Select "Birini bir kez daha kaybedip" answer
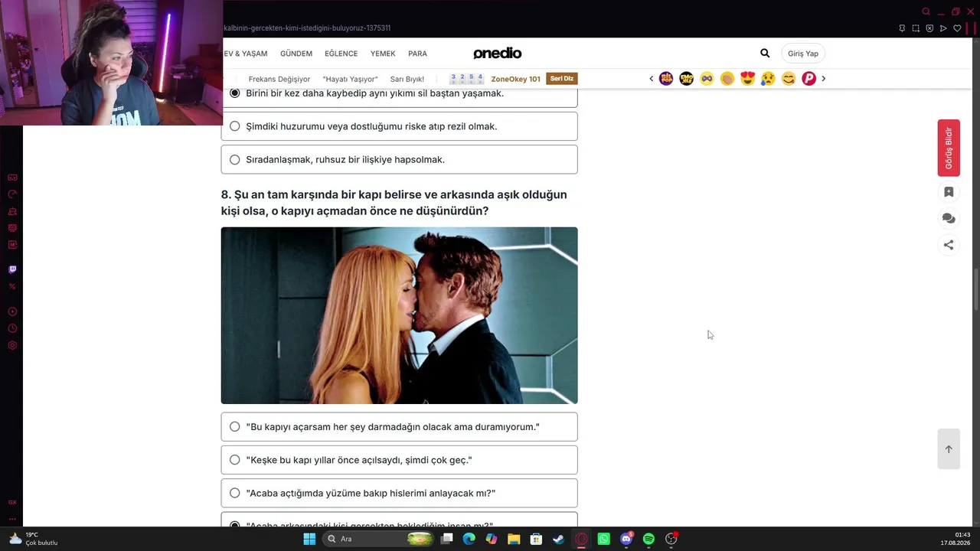980x551 pixels. tap(399, 94)
